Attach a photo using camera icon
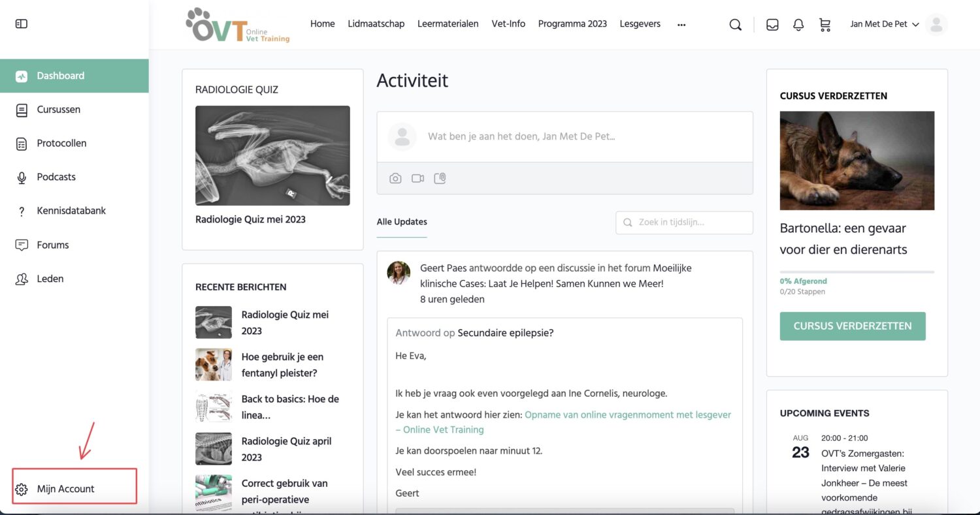The height and width of the screenshot is (515, 980). [395, 178]
